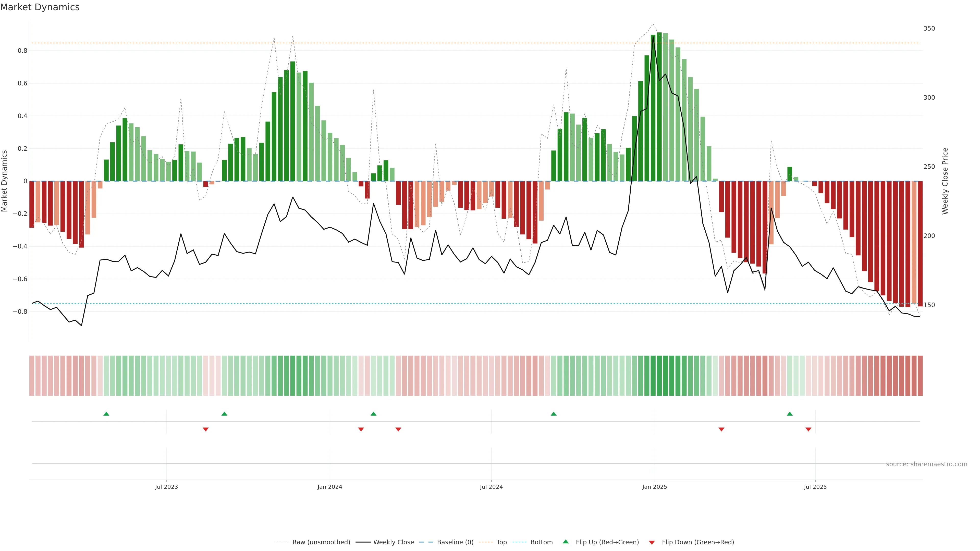980x551 pixels.
Task: Toggle the Weekly Close legend entry
Action: pyautogui.click(x=393, y=542)
